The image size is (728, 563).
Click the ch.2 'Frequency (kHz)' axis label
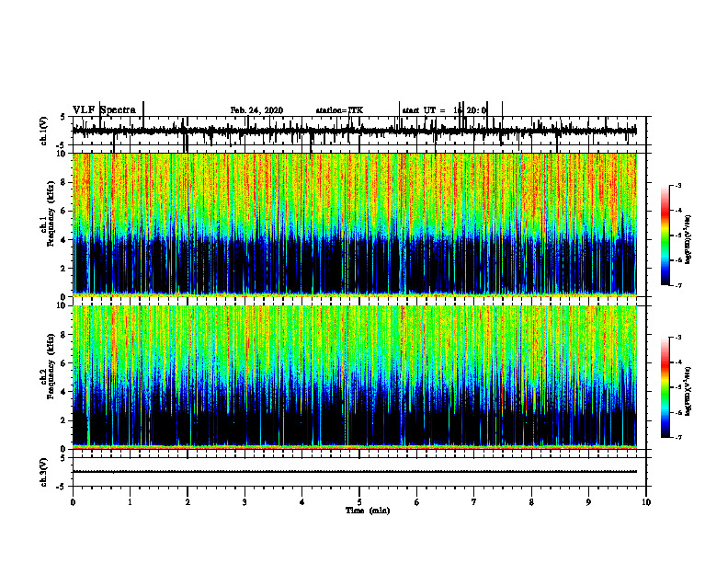tap(51, 367)
